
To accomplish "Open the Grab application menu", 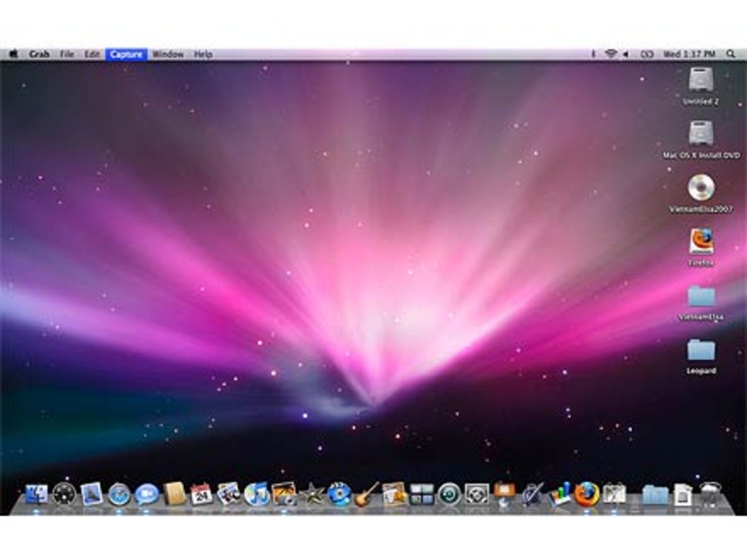I will click(39, 55).
